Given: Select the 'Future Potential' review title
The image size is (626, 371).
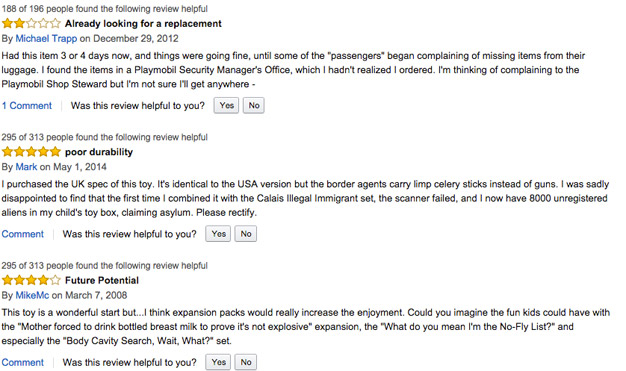Looking at the screenshot, I should click(102, 281).
